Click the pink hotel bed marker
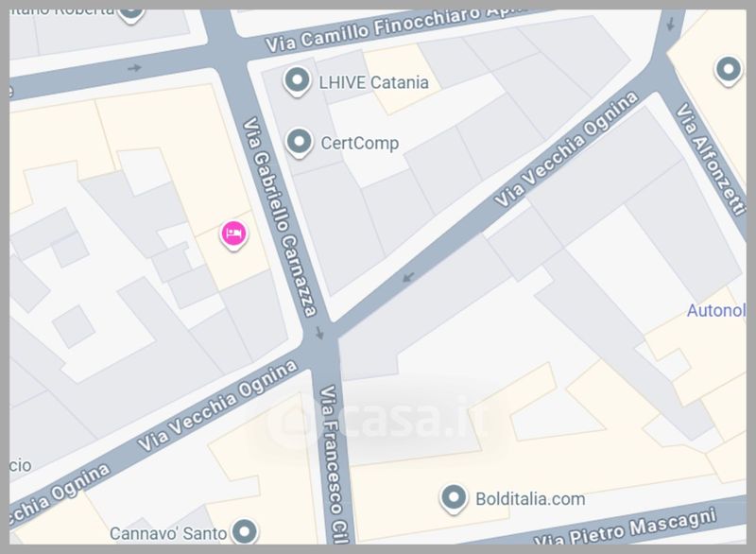756x554 pixels. (233, 234)
